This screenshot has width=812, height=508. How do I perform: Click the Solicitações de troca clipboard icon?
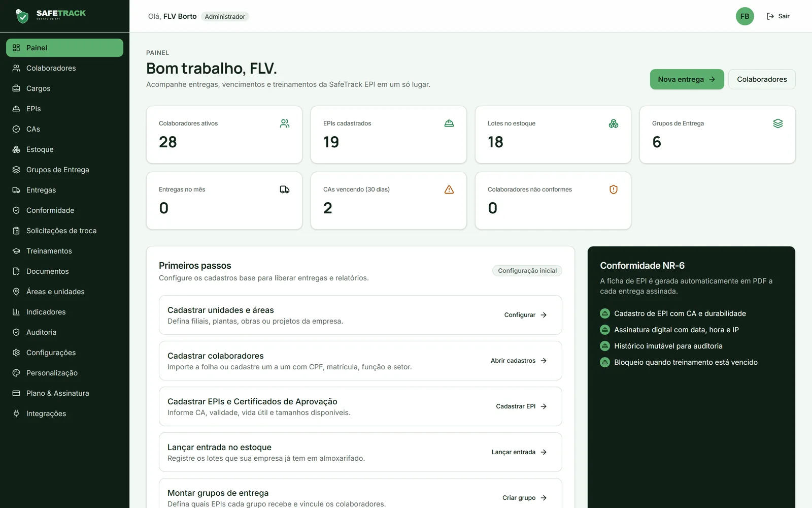pos(16,231)
